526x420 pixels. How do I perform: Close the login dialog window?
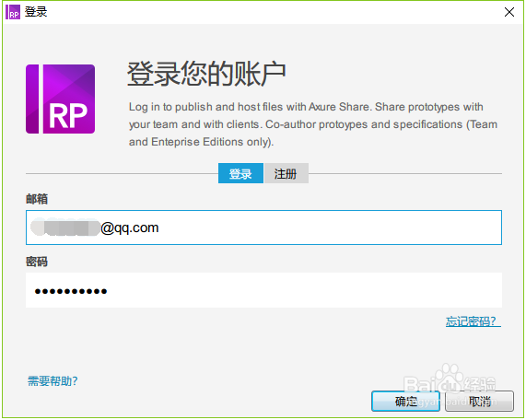[509, 12]
